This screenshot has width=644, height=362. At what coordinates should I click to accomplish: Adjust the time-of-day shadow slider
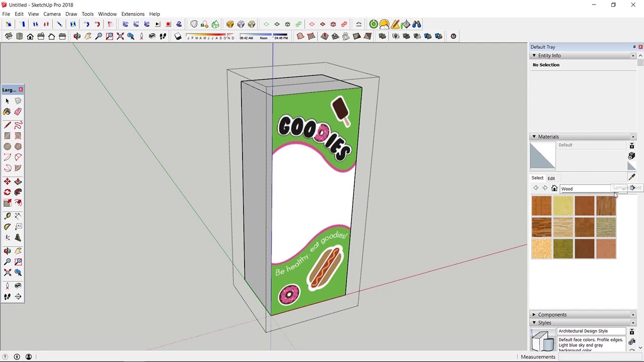[264, 35]
